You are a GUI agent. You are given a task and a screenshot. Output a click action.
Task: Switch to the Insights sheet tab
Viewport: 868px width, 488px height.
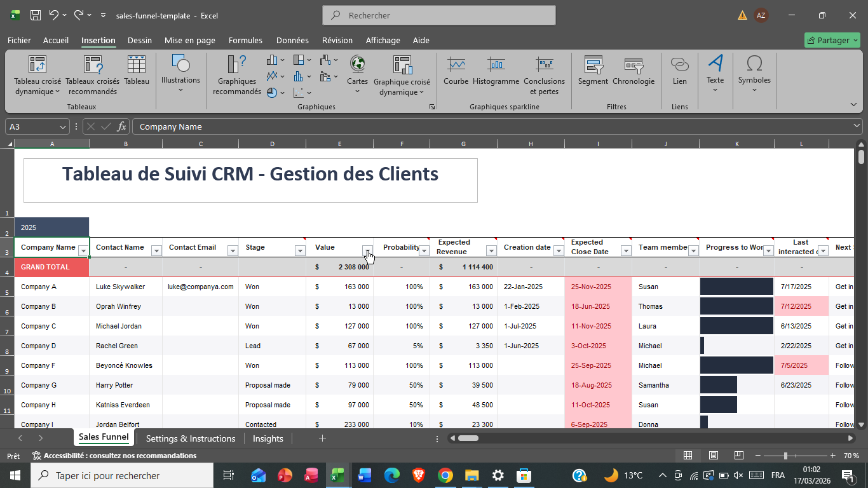[268, 438]
